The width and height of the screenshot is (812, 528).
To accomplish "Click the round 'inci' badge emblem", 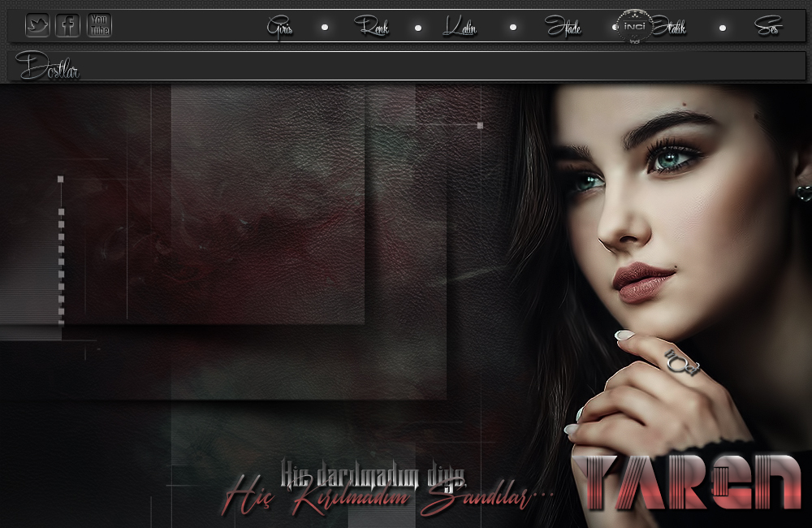I will pos(634,27).
